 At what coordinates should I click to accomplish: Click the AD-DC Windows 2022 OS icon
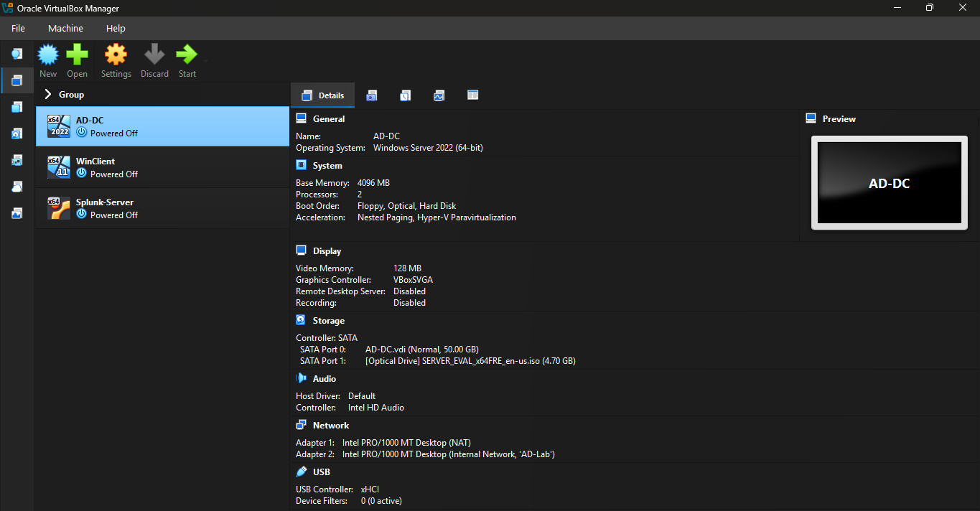59,126
